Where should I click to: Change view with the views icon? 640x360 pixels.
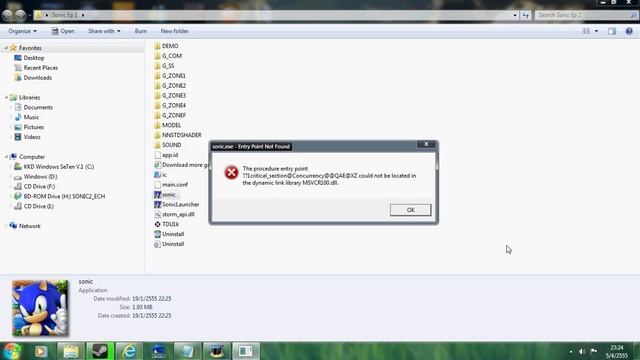(586, 31)
